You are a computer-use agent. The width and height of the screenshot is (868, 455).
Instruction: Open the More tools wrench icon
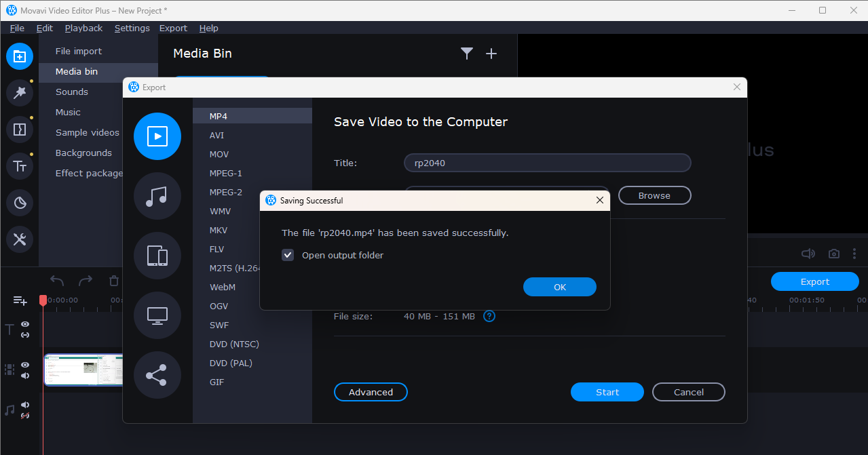[x=20, y=239]
